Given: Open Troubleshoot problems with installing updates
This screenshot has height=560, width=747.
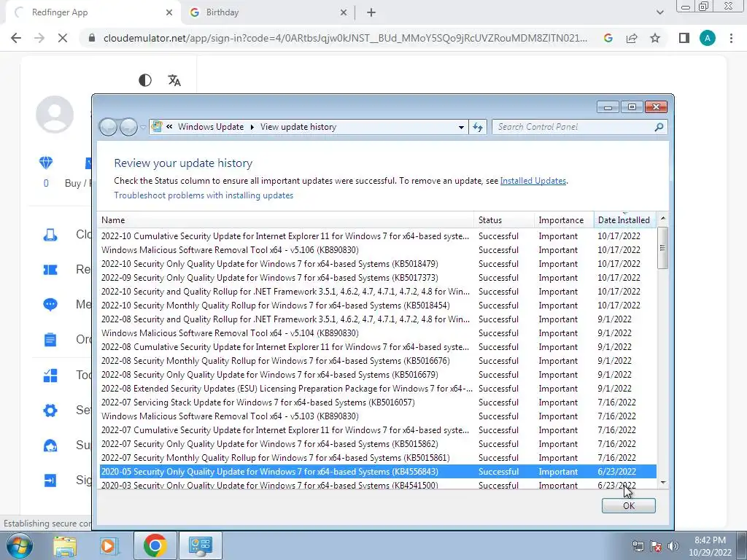Looking at the screenshot, I should (x=204, y=195).
